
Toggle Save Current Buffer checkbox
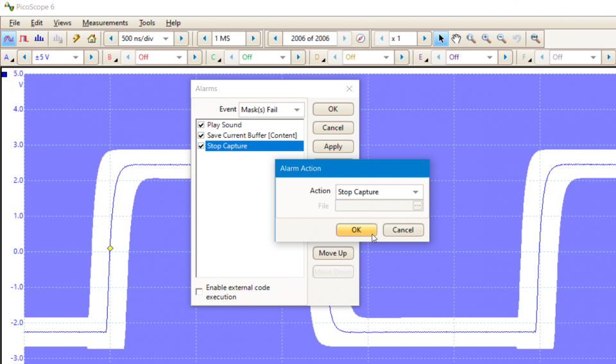(201, 135)
